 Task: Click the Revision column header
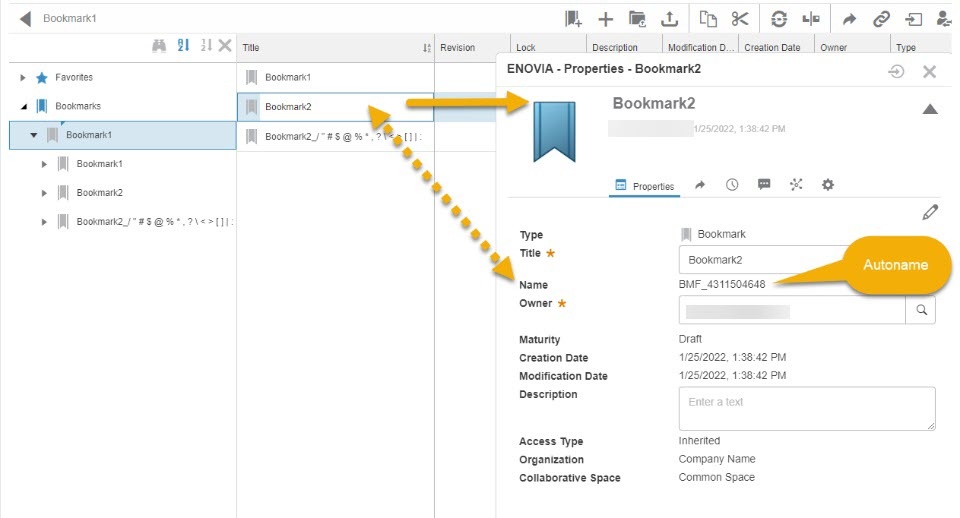click(471, 47)
